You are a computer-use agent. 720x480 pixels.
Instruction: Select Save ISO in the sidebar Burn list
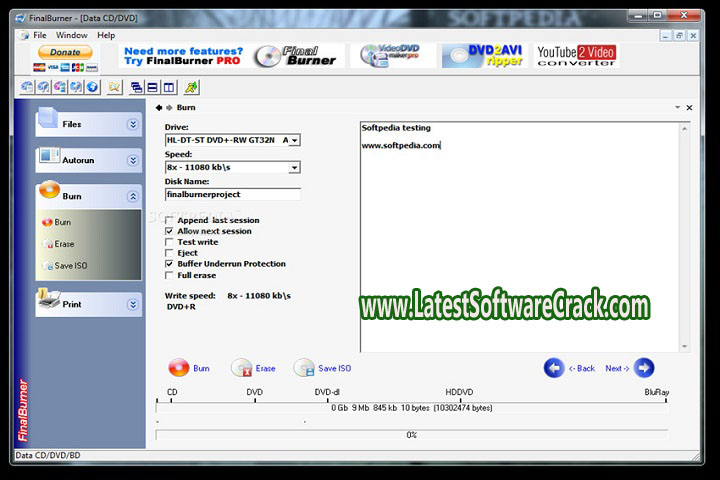click(70, 265)
